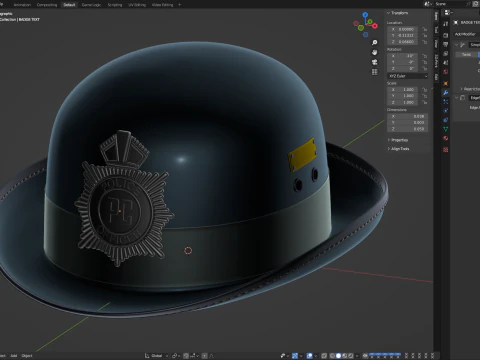The image size is (480, 360).
Task: Lock the Location Z value
Action: [x=424, y=42]
